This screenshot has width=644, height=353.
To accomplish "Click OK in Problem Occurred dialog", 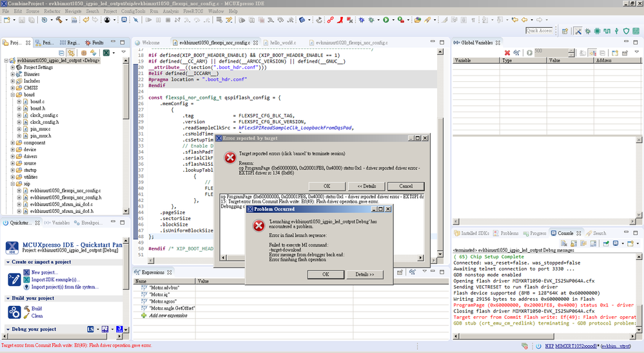I will point(326,274).
